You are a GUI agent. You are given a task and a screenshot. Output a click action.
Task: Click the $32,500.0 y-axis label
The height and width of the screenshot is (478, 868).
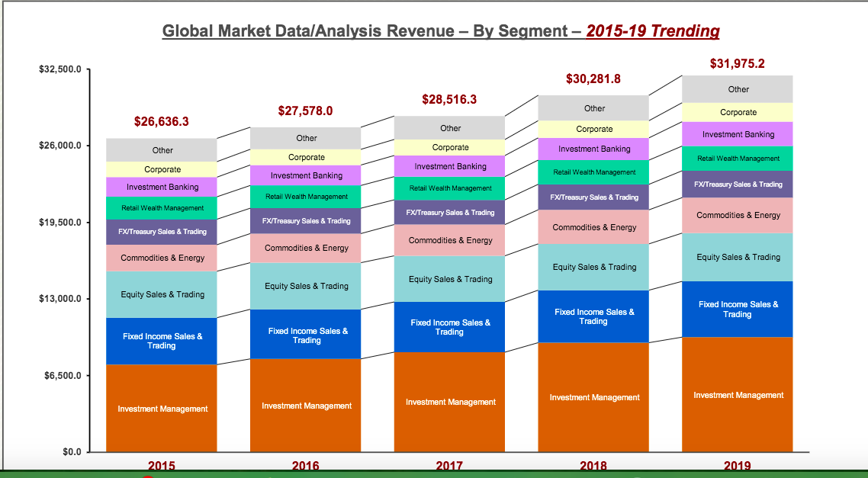60,69
